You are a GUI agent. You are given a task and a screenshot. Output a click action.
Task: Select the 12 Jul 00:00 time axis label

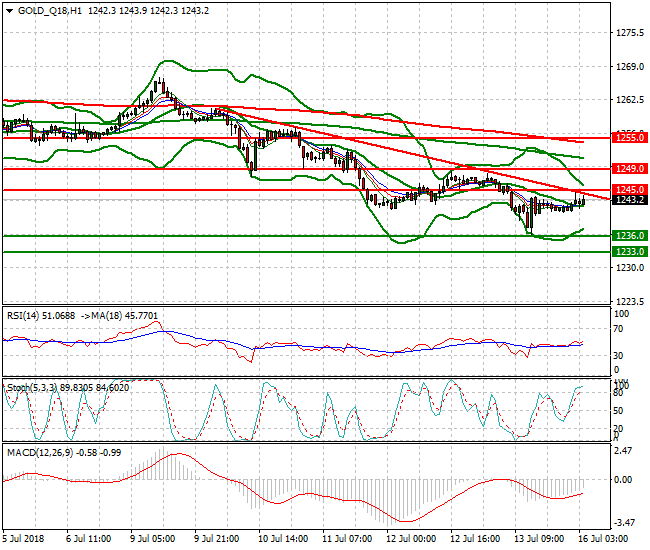tap(411, 539)
